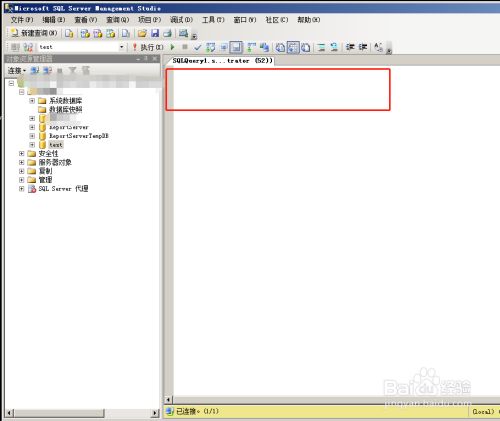Click the Execute (执行) button
Viewport: 500px width, 421px height.
tap(148, 47)
